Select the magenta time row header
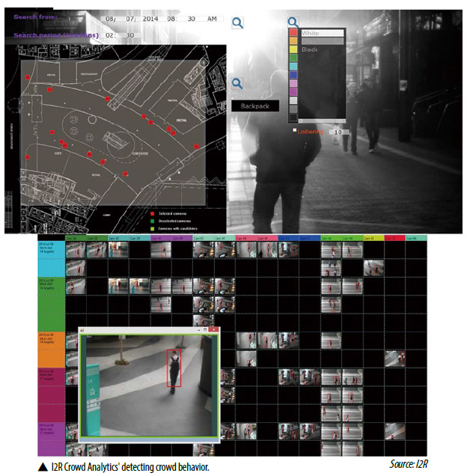The height and width of the screenshot is (476, 467). (x=52, y=395)
